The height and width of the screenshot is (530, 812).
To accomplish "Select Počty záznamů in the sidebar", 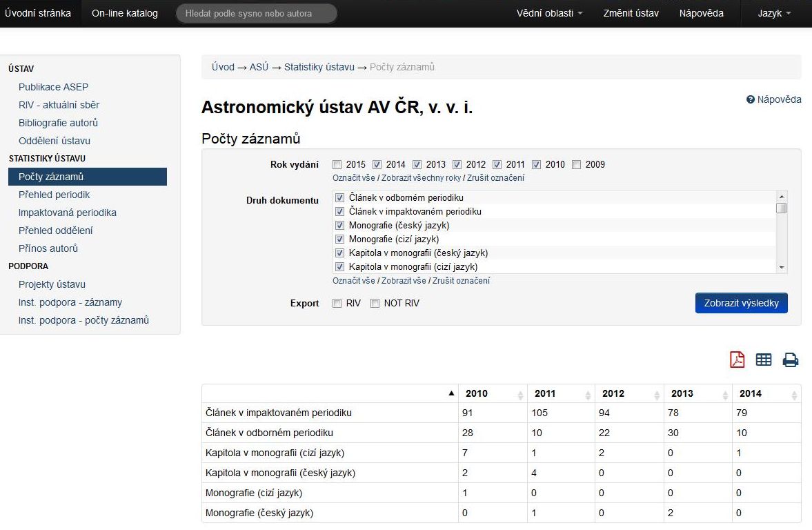I will 88,177.
